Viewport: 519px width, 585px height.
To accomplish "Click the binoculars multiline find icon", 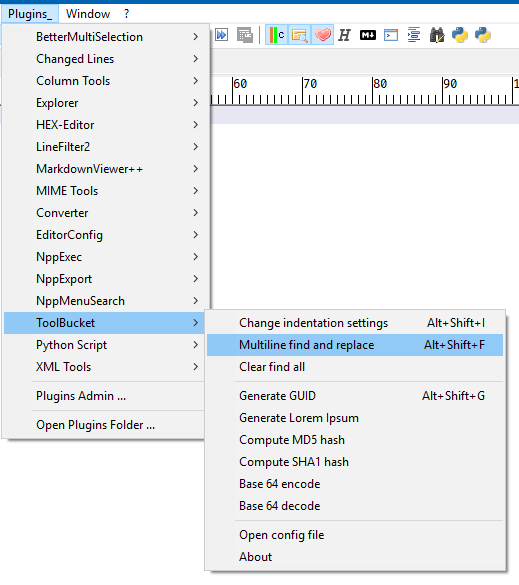I will coord(437,35).
